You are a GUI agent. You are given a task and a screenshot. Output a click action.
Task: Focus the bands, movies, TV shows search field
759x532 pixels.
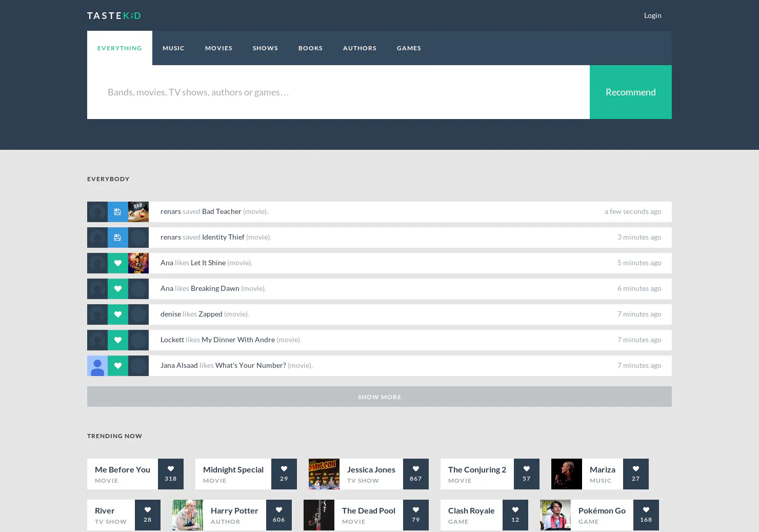tap(338, 92)
